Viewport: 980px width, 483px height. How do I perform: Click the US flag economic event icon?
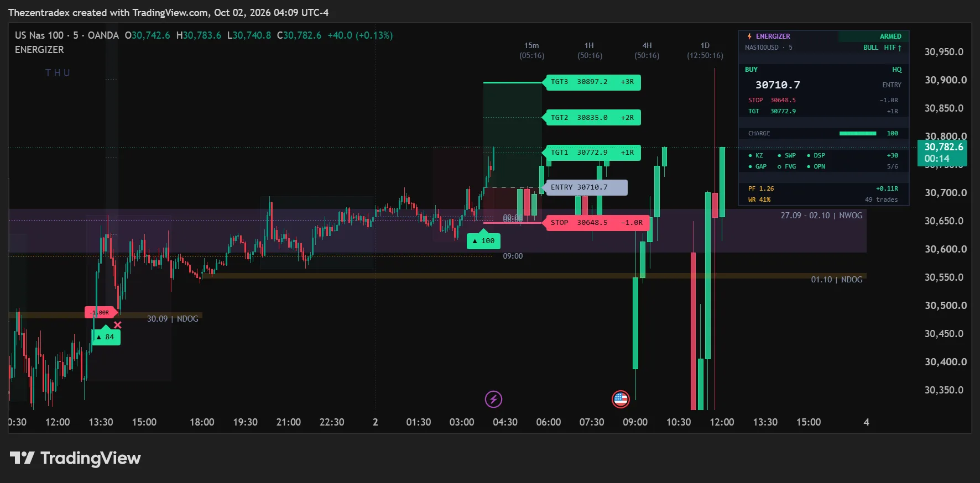[621, 399]
